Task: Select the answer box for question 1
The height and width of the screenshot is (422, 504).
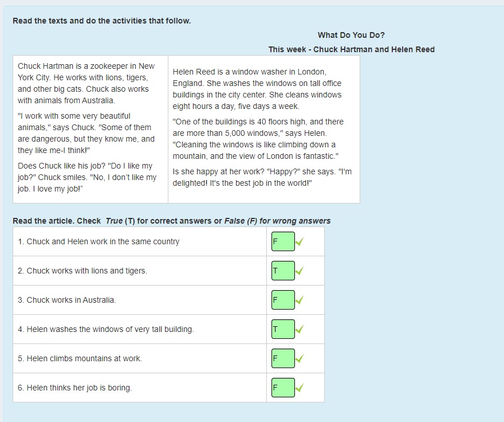Action: (x=283, y=241)
